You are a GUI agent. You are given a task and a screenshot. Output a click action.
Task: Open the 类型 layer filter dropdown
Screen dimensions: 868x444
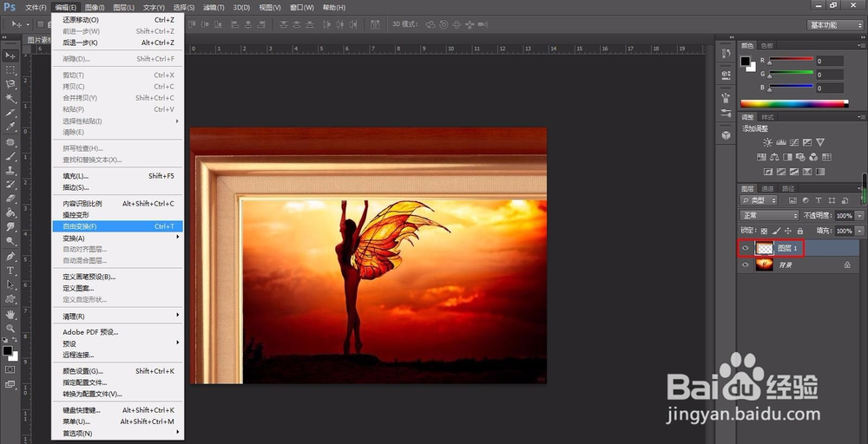point(759,200)
